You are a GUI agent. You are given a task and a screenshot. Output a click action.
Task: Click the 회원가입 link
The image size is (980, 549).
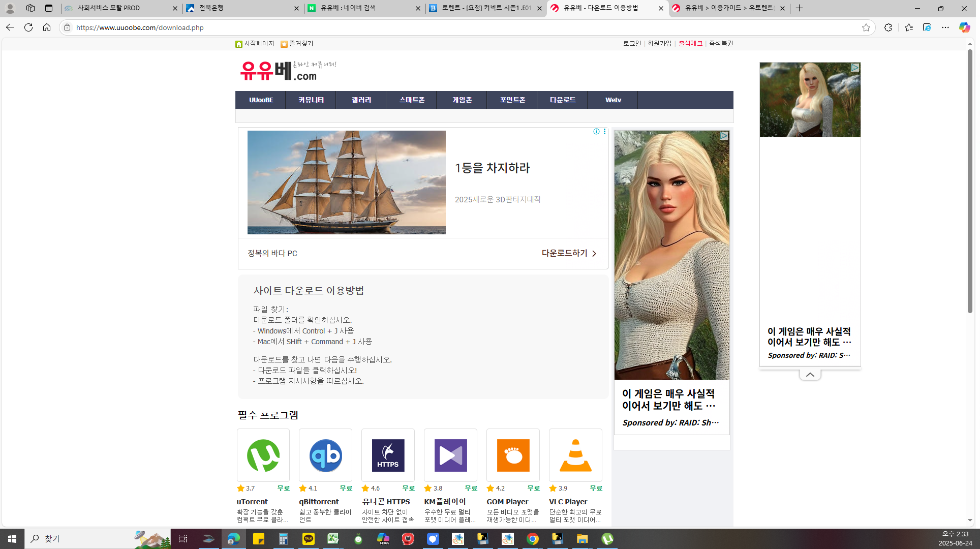tap(660, 44)
